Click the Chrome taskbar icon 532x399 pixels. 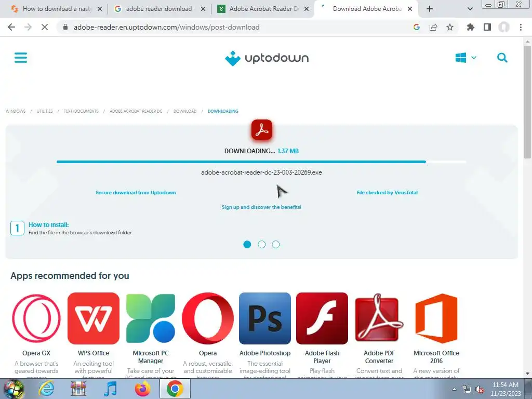[x=175, y=389]
